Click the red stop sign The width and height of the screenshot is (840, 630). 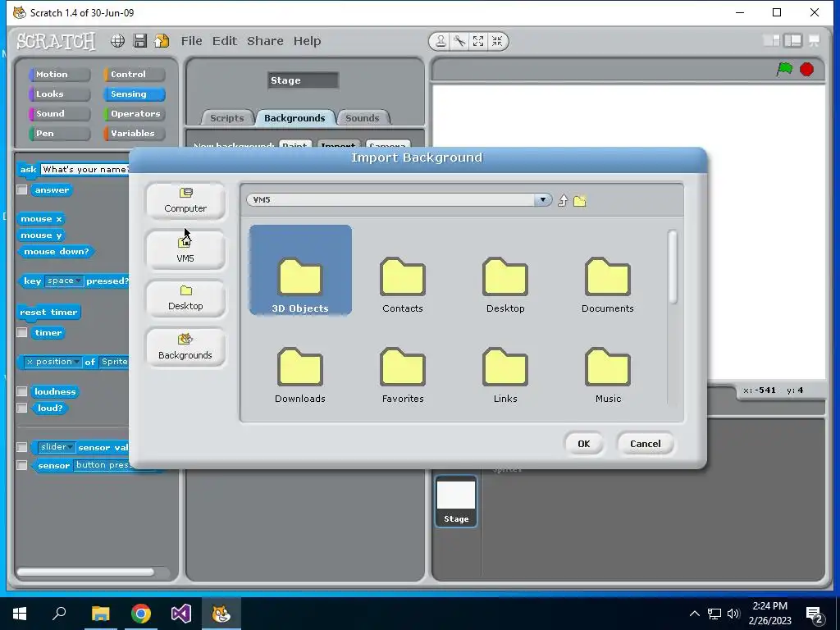(x=807, y=69)
